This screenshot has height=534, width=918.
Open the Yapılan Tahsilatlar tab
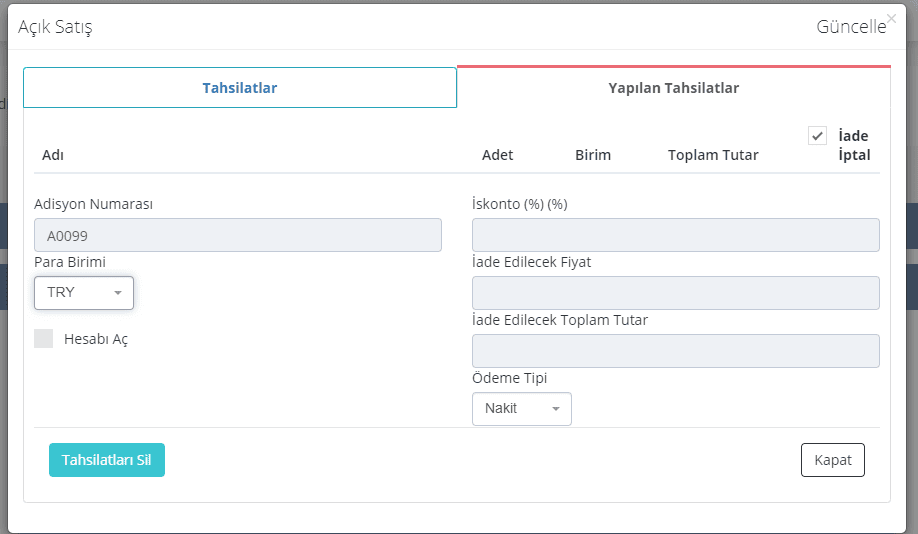pos(674,88)
